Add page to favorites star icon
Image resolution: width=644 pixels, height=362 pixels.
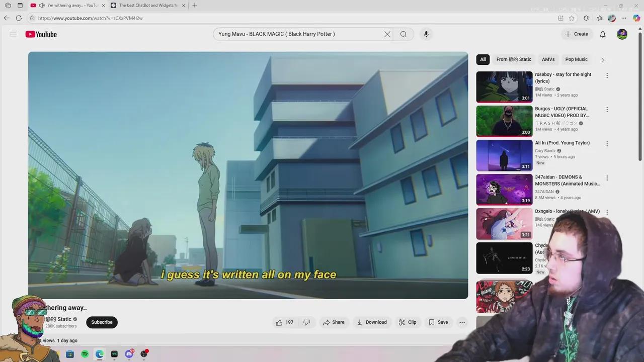572,18
